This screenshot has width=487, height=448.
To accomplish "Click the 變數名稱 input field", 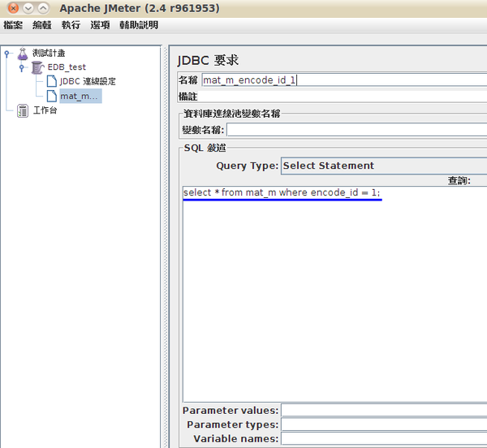I will point(356,130).
